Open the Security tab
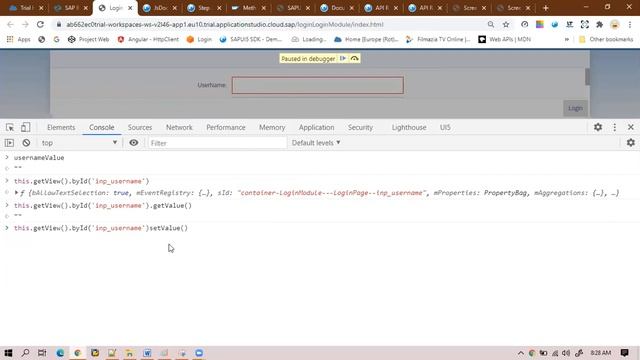 [360, 127]
